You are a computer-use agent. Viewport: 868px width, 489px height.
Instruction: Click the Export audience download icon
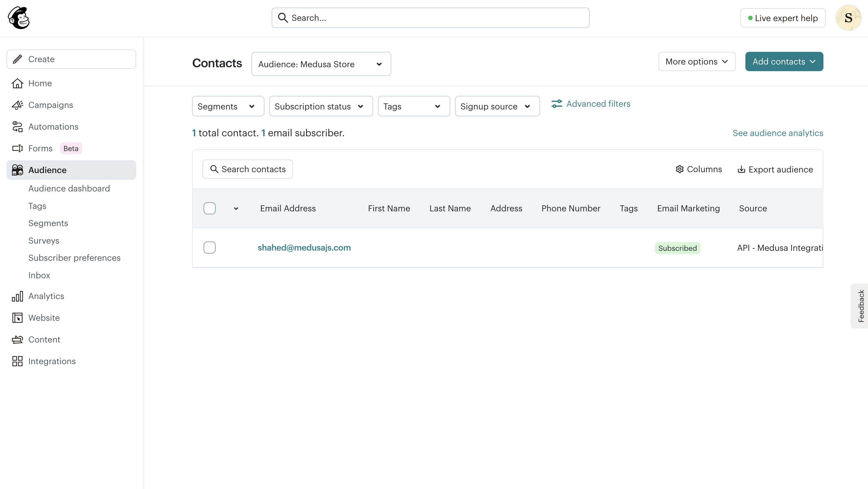pyautogui.click(x=741, y=169)
